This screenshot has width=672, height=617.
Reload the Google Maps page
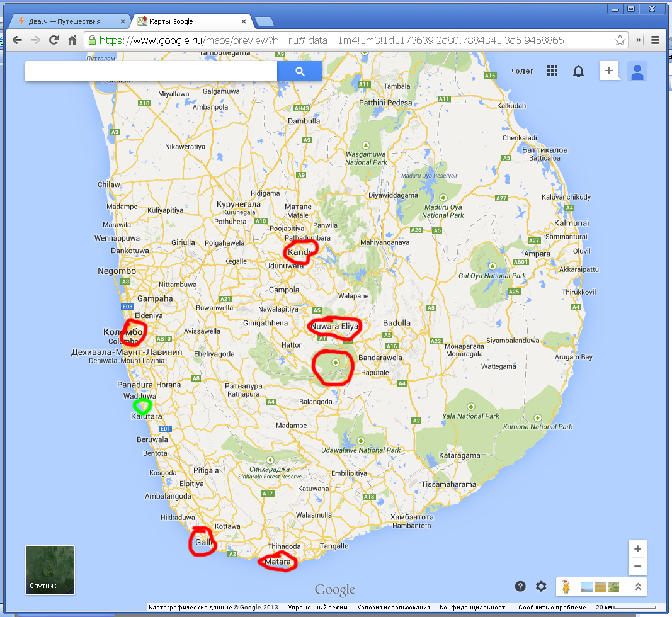54,40
